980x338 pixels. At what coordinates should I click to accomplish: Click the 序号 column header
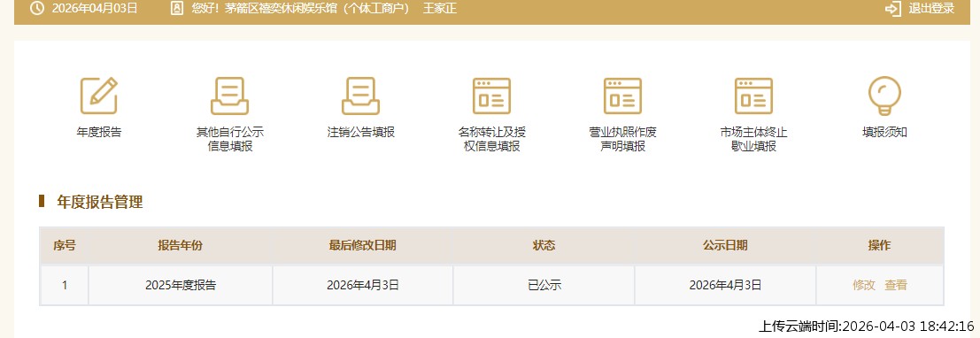pyautogui.click(x=65, y=245)
